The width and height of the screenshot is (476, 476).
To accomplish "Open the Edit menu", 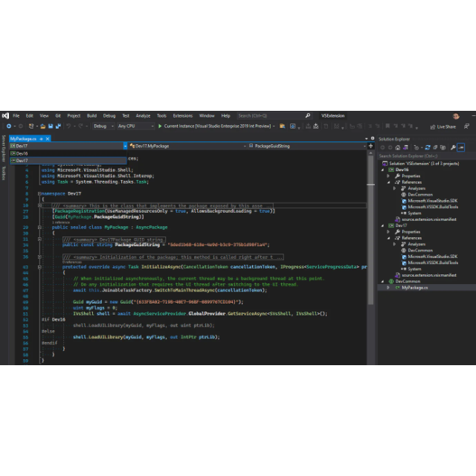I will click(30, 116).
